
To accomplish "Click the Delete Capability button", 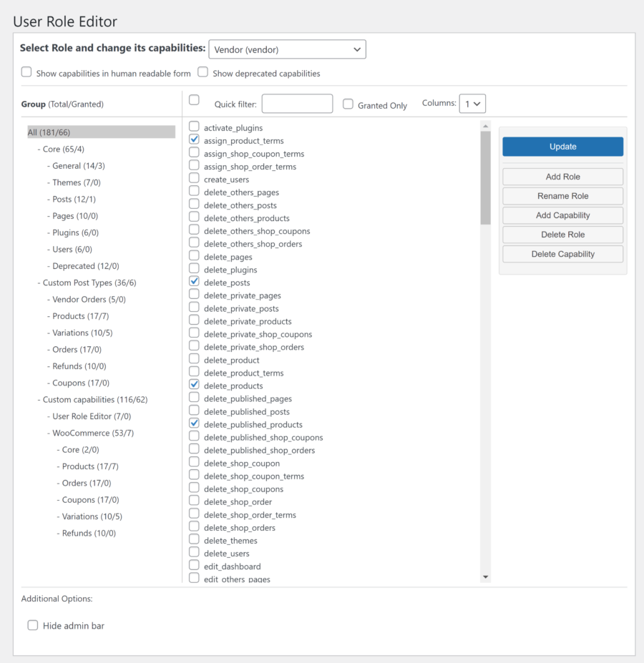I will (562, 254).
